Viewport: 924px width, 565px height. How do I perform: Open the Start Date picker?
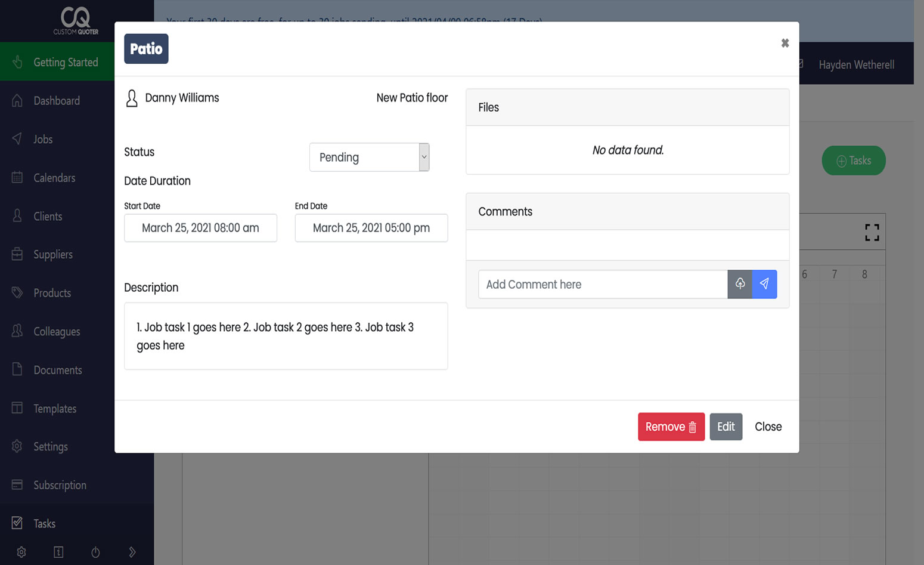[200, 228]
